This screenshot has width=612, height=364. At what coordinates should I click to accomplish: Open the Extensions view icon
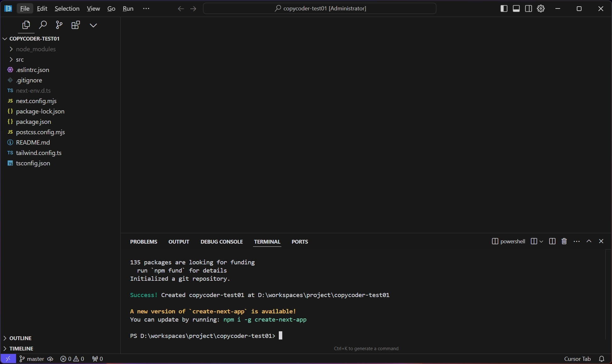click(76, 25)
